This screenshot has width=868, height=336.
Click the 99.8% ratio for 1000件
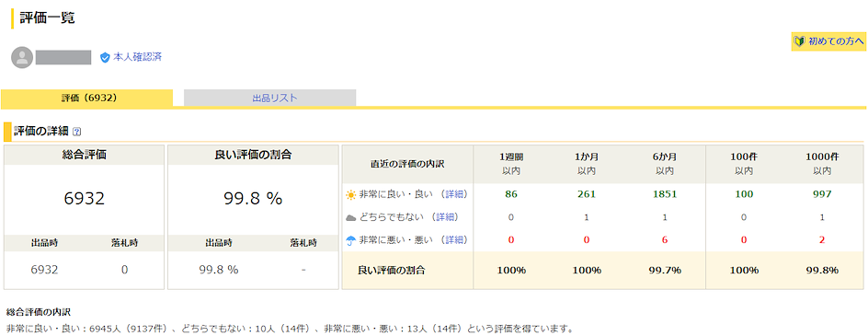[822, 271]
